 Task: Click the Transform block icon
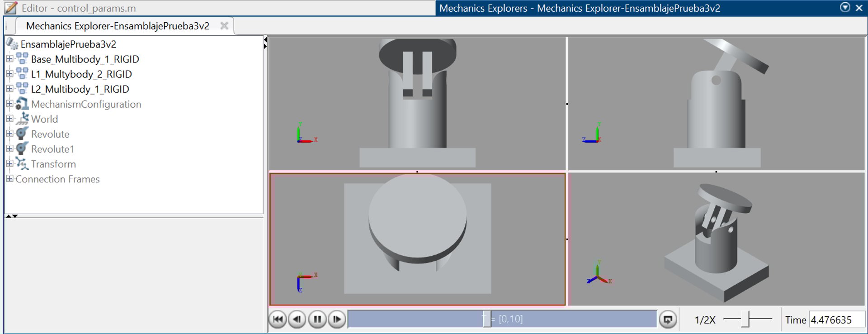point(22,163)
